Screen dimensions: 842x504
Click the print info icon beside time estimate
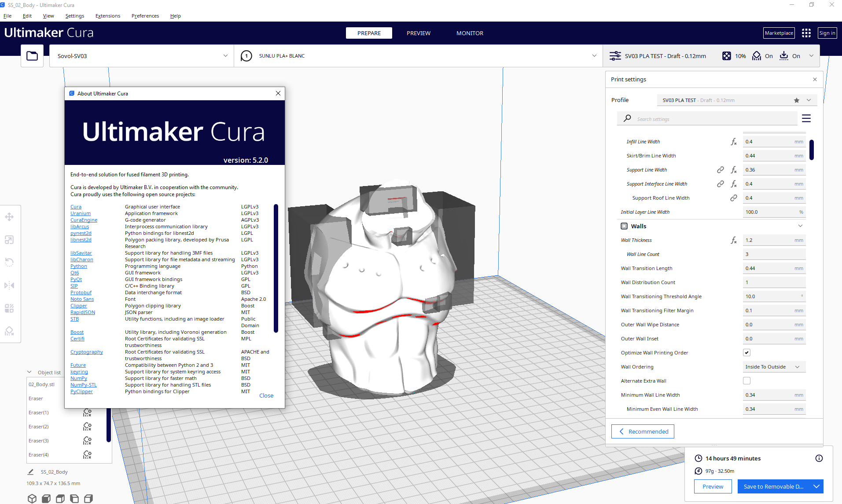click(x=819, y=458)
